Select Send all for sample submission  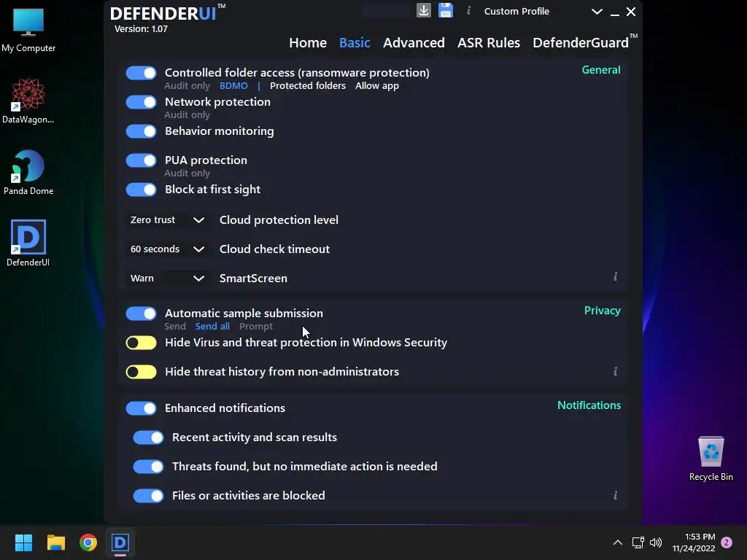tap(212, 326)
